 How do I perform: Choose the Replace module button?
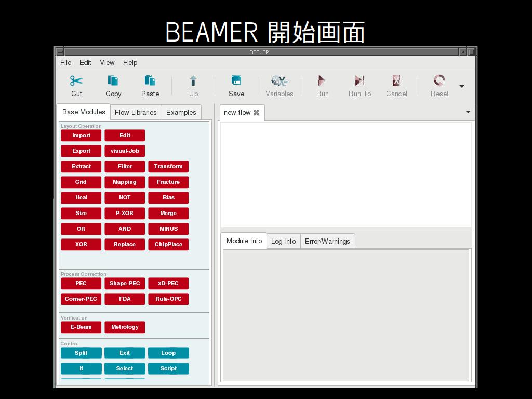pos(125,245)
